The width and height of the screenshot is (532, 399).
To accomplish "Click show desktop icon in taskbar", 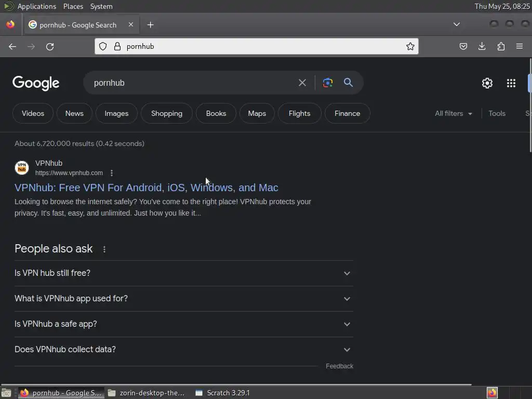I will point(6,393).
